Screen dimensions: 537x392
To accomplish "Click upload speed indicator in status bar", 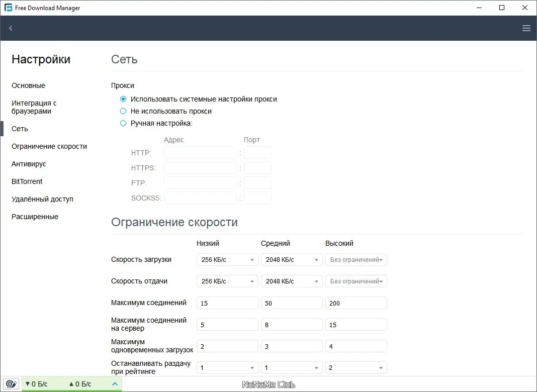I will pos(80,384).
